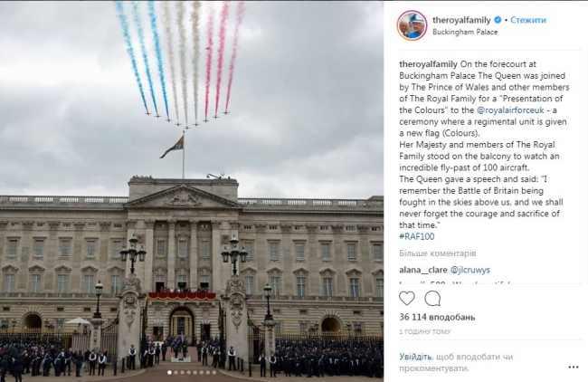Open the @jlcruwys mention in comments
Image resolution: width=588 pixels, height=382 pixels.
point(469,270)
